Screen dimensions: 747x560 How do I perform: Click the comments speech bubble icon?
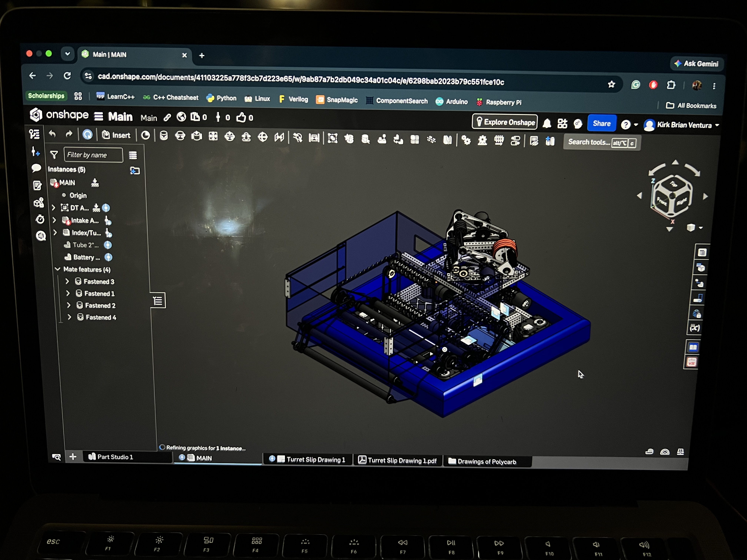[36, 168]
